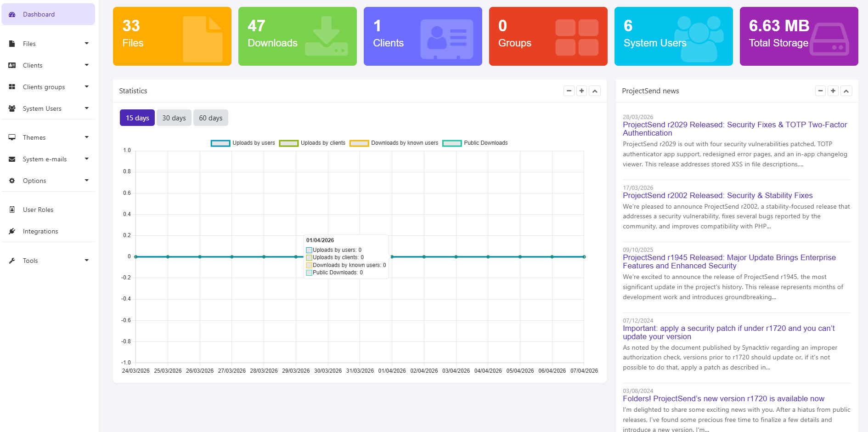The image size is (868, 432).
Task: Click the User Roles badge icon
Action: tap(12, 210)
